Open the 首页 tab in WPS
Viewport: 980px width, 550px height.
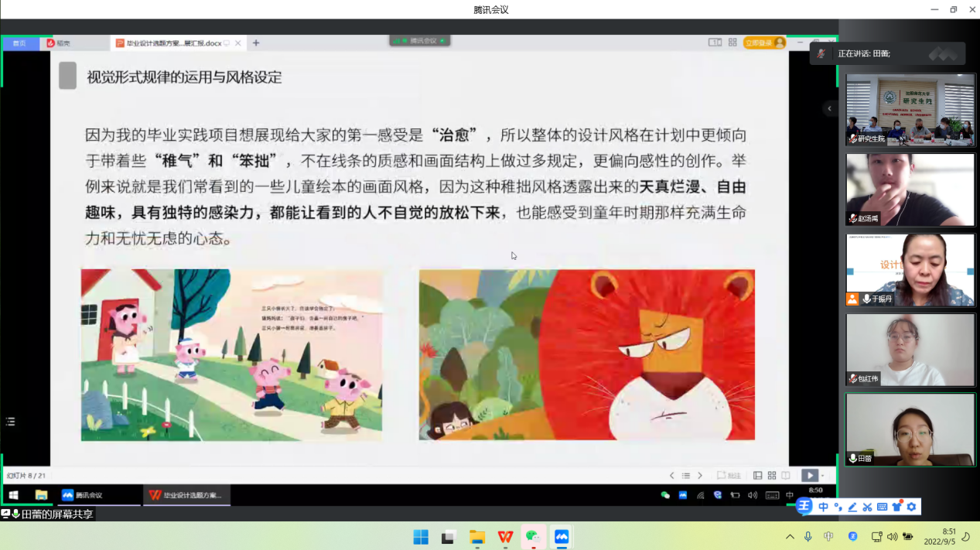tap(19, 43)
